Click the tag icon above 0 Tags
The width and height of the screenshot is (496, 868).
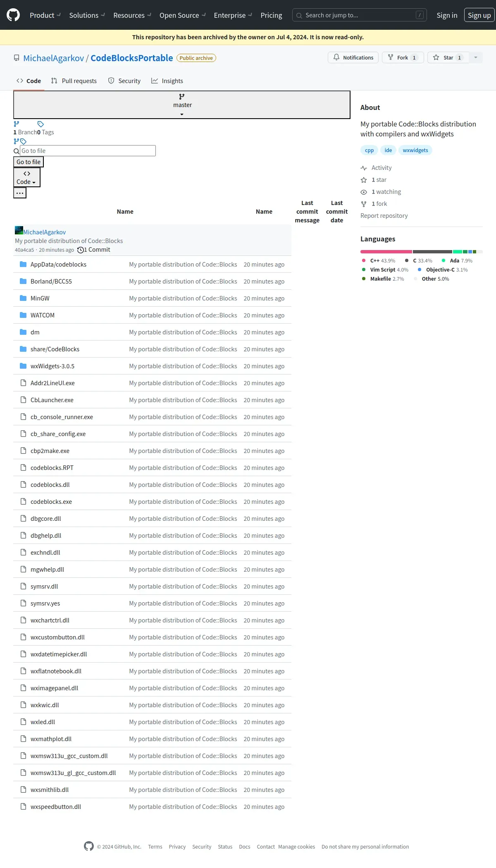[41, 124]
